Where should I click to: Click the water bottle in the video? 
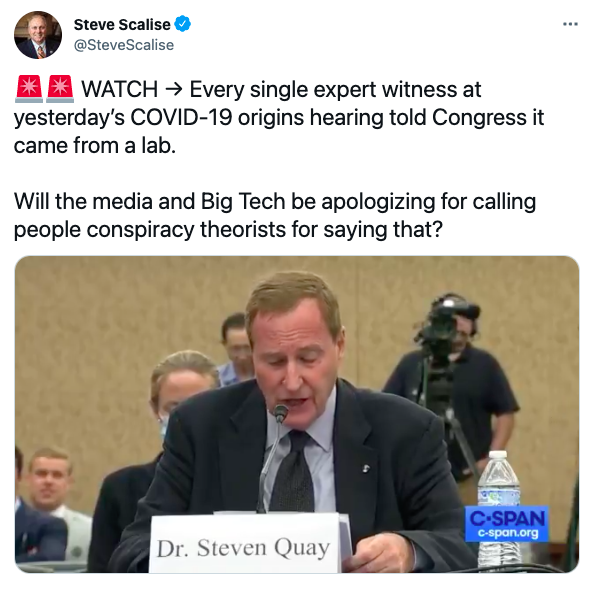coord(498,509)
